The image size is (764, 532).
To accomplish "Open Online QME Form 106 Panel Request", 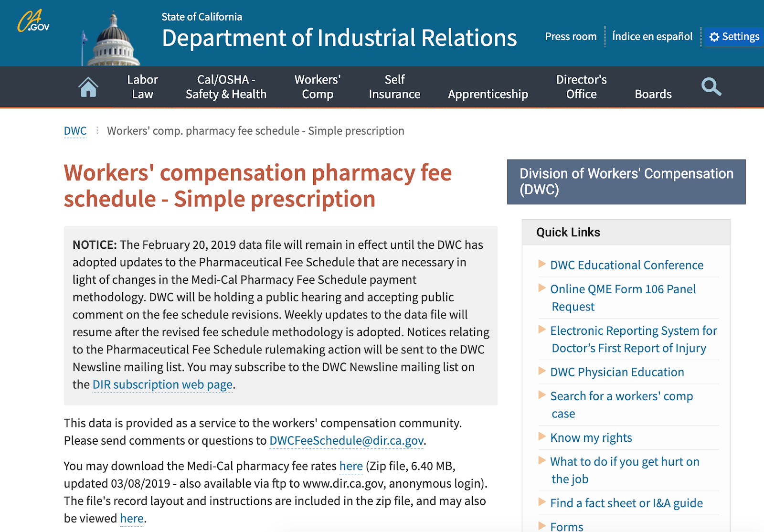I will click(x=623, y=298).
